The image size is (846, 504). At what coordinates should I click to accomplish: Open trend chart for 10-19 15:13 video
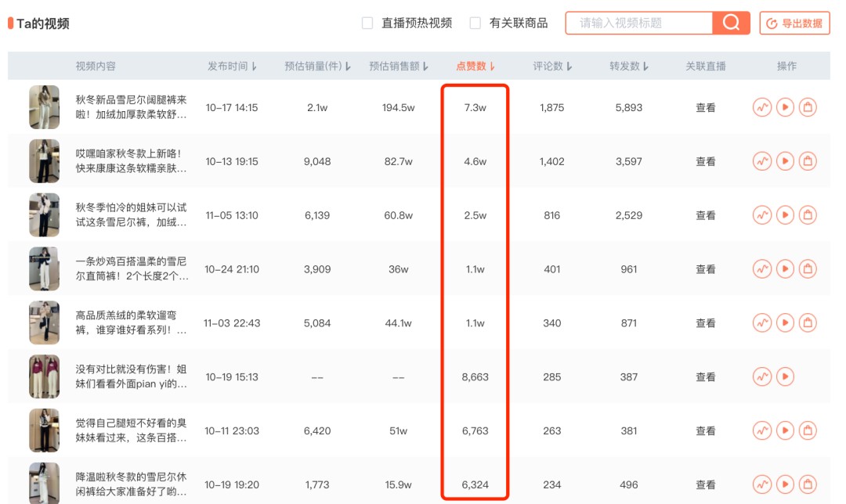pyautogui.click(x=762, y=376)
